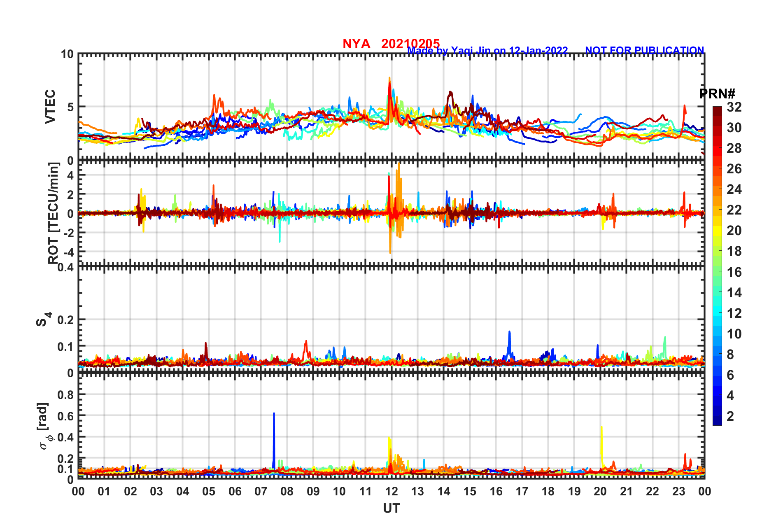
Task: Click the "ROT [TECU/min]" y-axis label
Action: point(54,213)
